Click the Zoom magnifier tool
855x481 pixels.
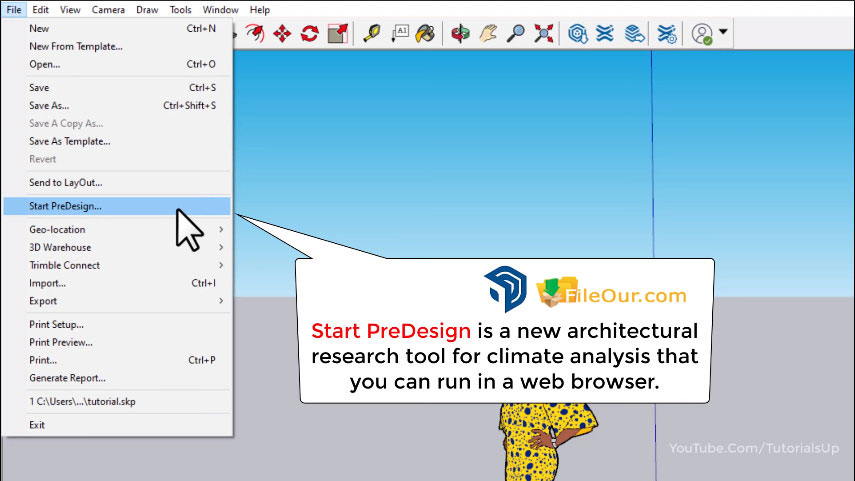click(x=516, y=34)
